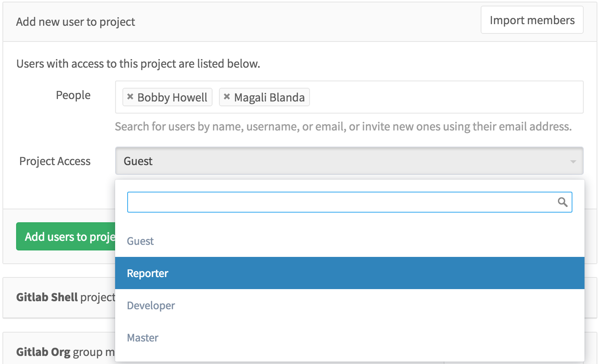The image size is (599, 364).
Task: Focus the access level search box
Action: point(341,202)
